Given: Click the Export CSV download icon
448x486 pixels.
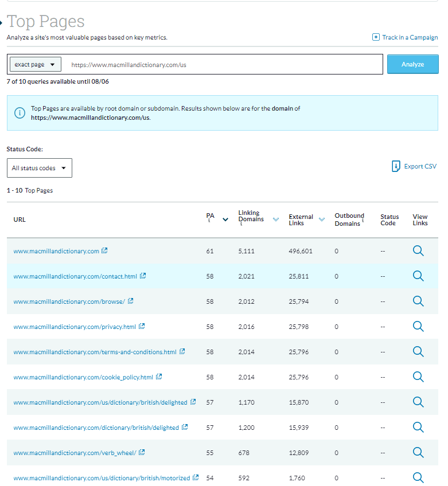Looking at the screenshot, I should (x=396, y=166).
